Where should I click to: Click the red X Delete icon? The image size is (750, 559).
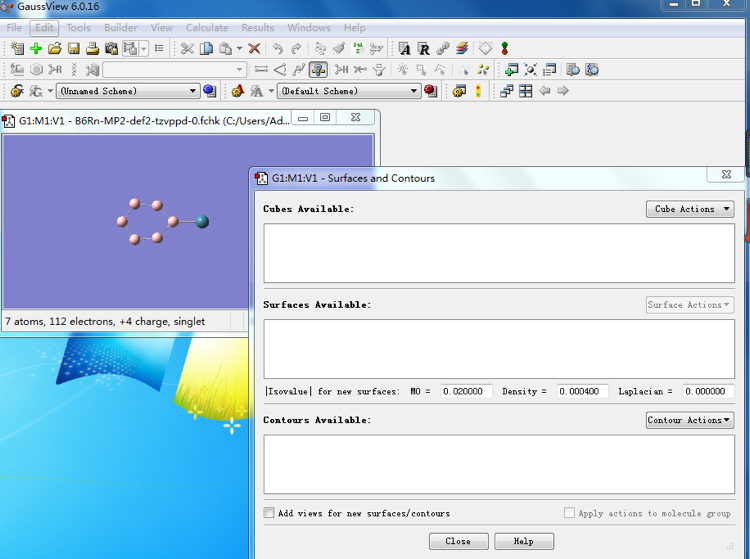(254, 48)
